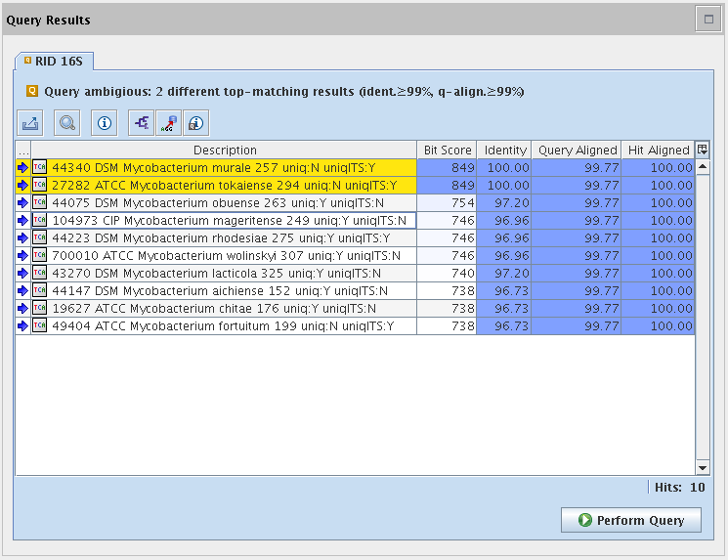
Task: Sort by the Identity column header
Action: 505,151
